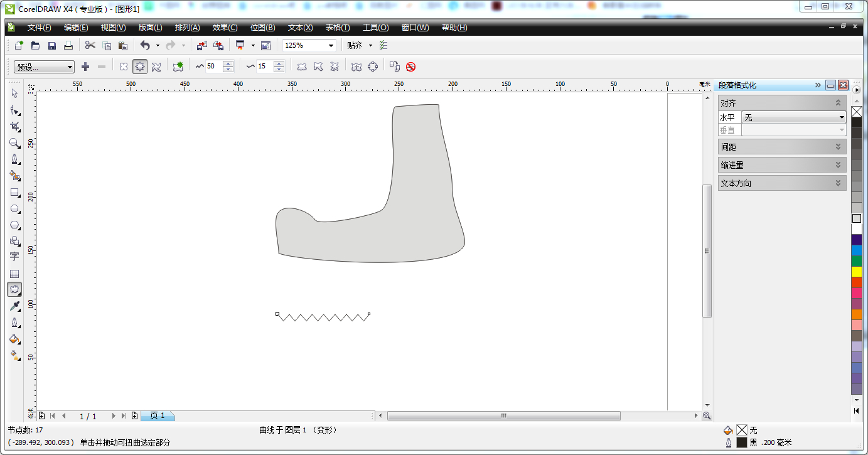The width and height of the screenshot is (868, 455).
Task: Pick the Rectangle tool
Action: click(x=14, y=192)
